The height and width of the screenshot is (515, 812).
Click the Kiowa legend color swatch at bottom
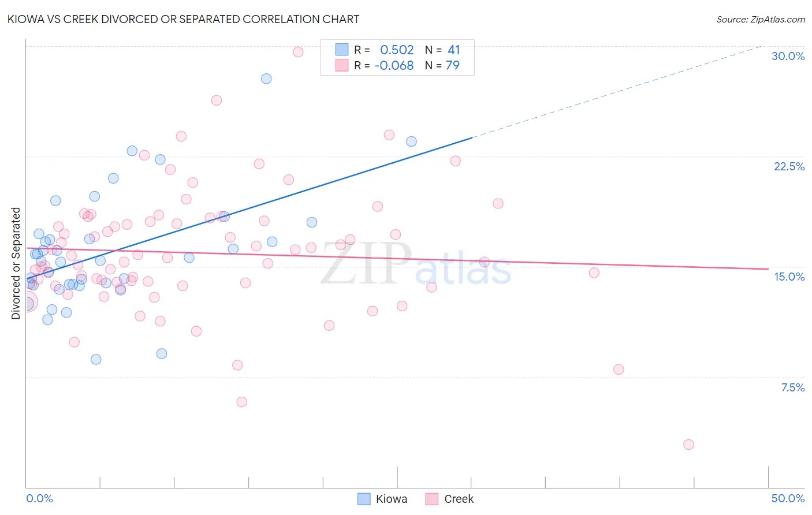[x=364, y=499]
